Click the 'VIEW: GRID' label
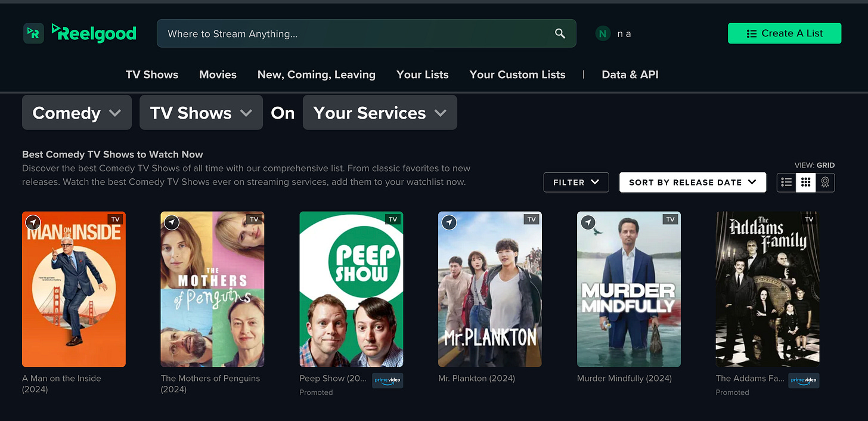This screenshot has width=868, height=421. click(814, 165)
